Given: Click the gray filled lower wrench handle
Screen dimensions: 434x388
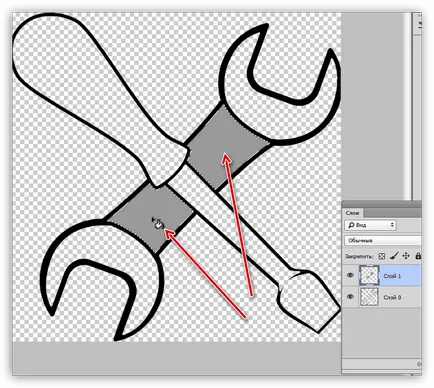Looking at the screenshot, I should (x=152, y=218).
